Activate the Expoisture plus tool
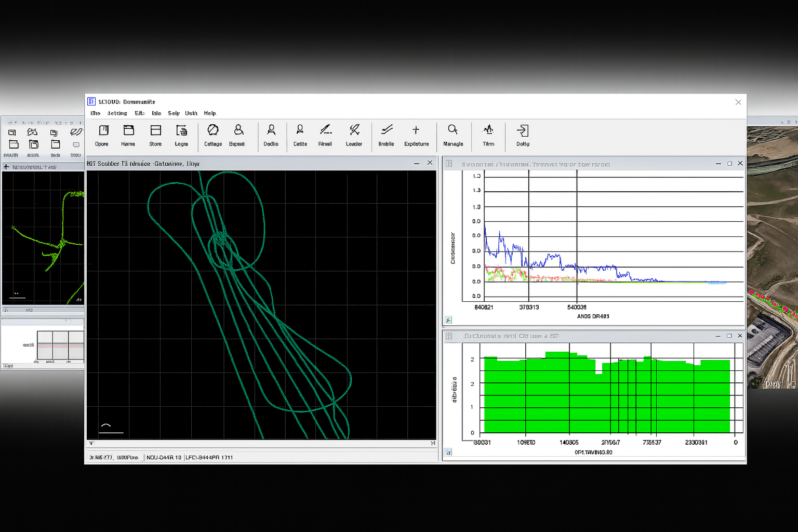 pos(416,135)
